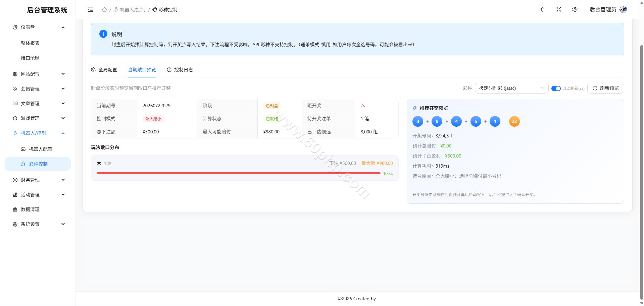Screen dimensions: 644x306
Task: Open the 彩种 lottery type dropdown
Action: click(x=511, y=88)
